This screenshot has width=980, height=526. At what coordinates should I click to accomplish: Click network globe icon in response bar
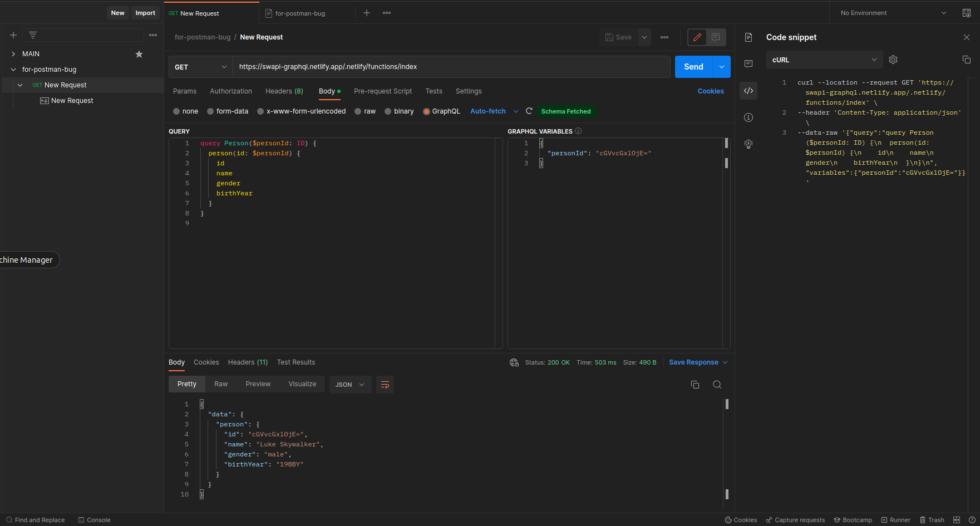(x=514, y=362)
